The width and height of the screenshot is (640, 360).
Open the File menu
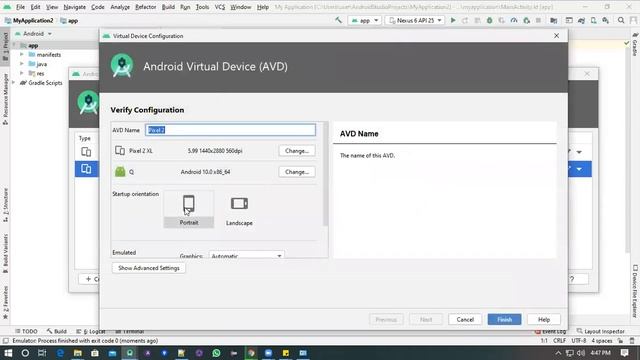(x=20, y=7)
